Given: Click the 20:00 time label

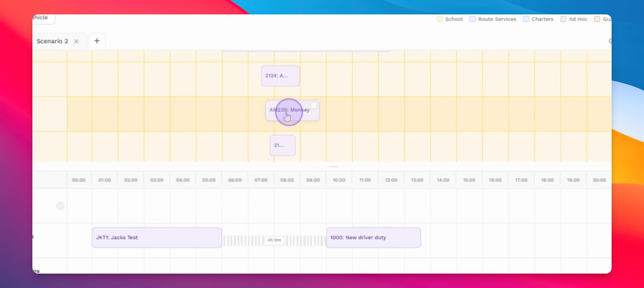Looking at the screenshot, I should (599, 180).
